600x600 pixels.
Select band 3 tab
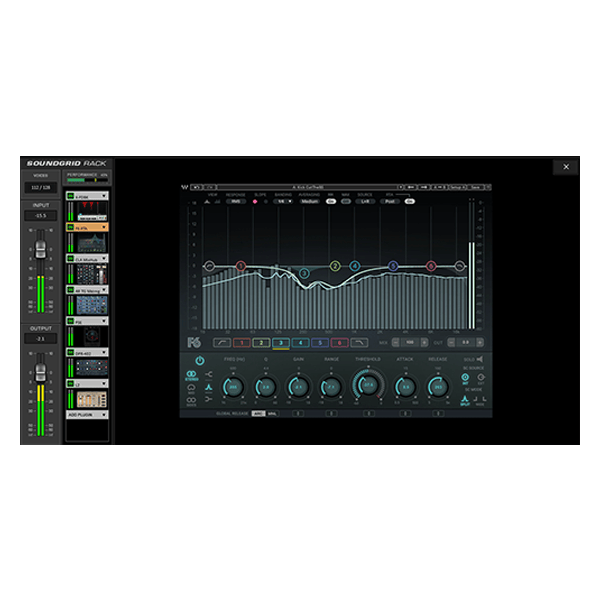coord(281,343)
